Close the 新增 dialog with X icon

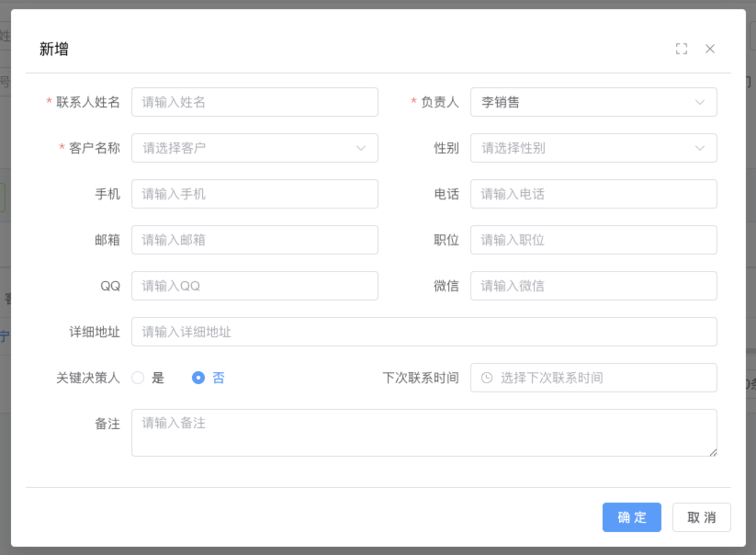pos(710,49)
